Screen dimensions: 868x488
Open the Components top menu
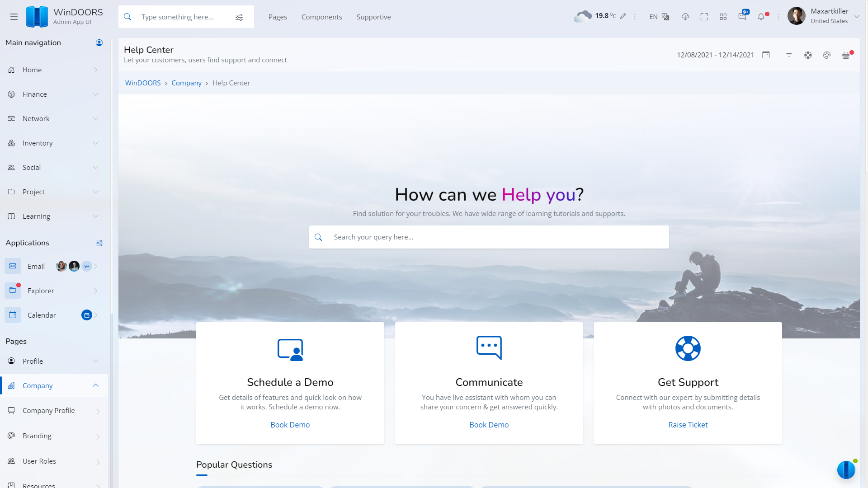(x=321, y=17)
